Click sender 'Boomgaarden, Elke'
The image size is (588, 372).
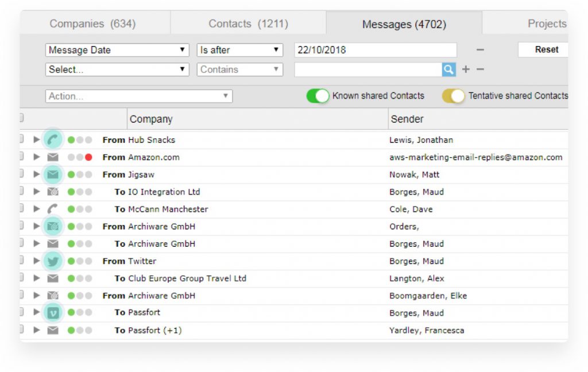(428, 296)
